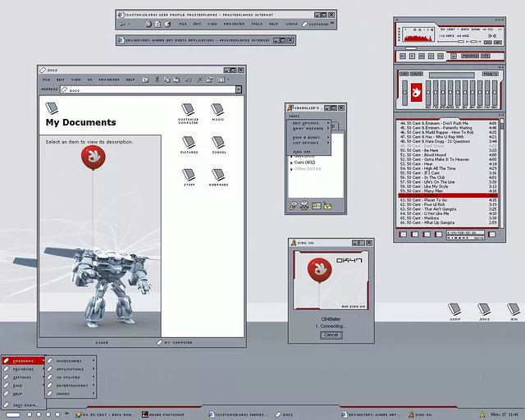525x420 pixels.
Task: Open the Favorites menu in docs window
Action: point(108,80)
